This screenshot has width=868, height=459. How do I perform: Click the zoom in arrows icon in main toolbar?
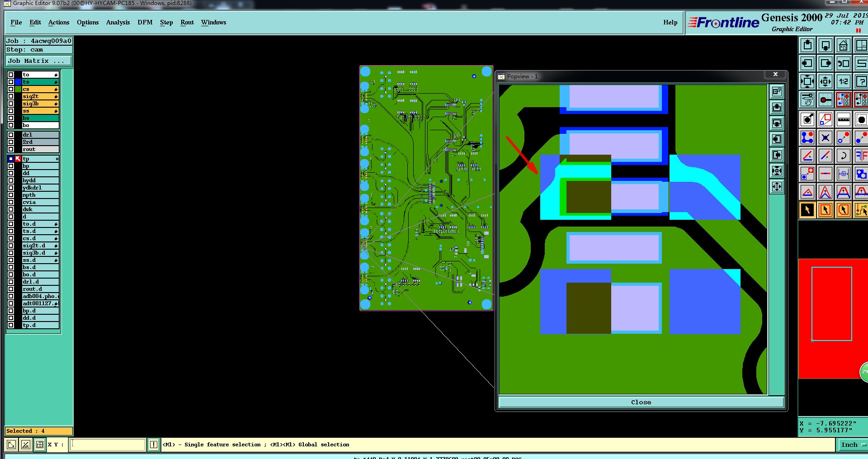point(807,81)
